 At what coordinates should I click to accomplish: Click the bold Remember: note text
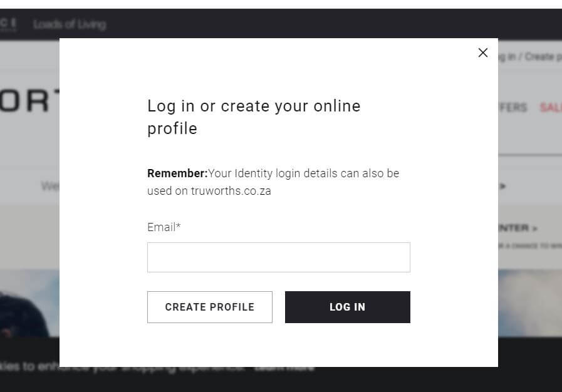177,173
